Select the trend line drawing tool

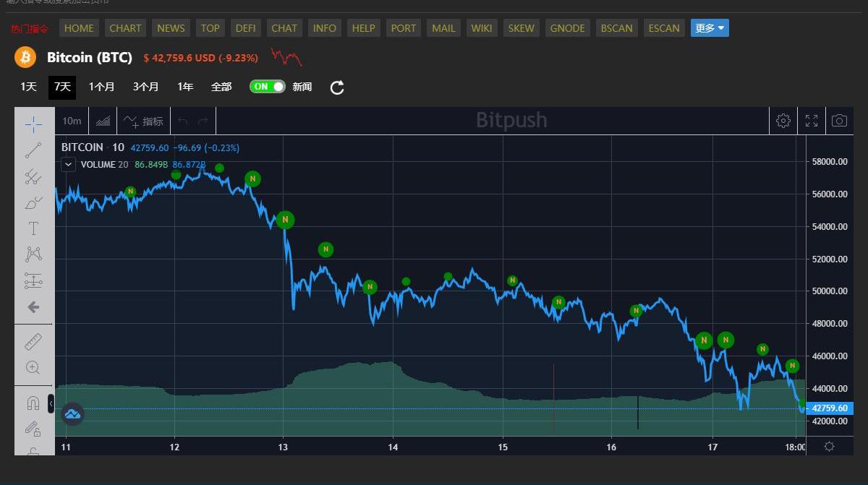(x=33, y=150)
